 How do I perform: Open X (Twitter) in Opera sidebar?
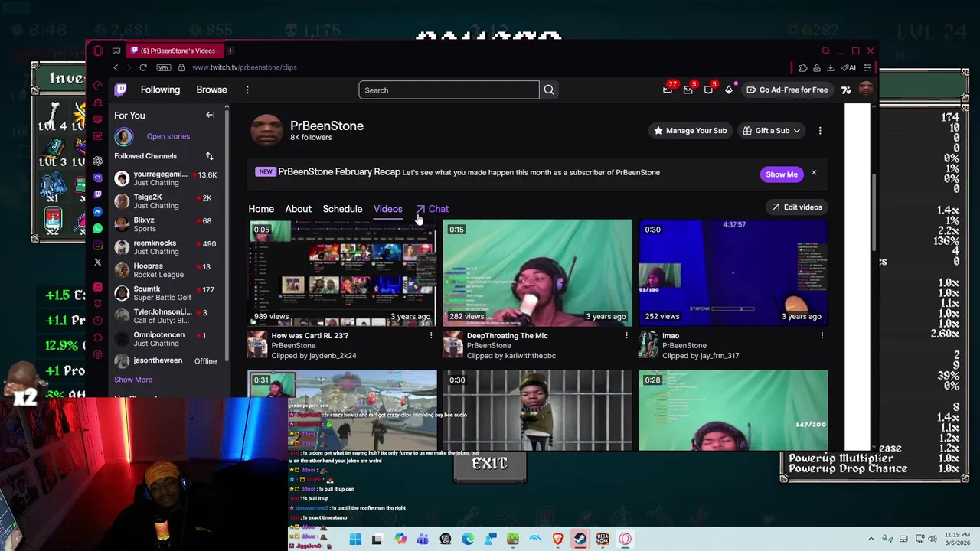tap(97, 262)
